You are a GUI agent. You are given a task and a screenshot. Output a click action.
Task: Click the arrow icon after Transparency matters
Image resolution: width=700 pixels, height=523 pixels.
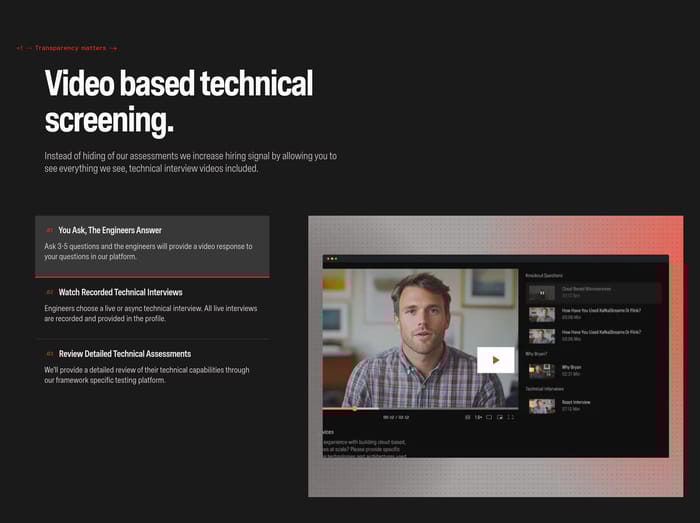tap(114, 47)
